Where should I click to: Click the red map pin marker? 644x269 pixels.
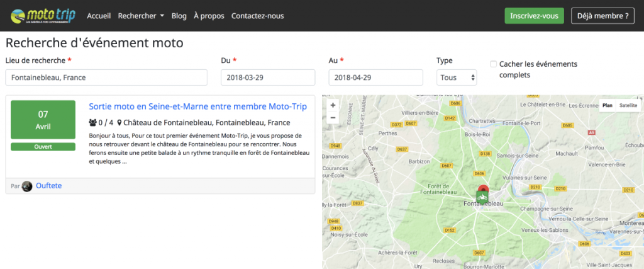click(483, 189)
